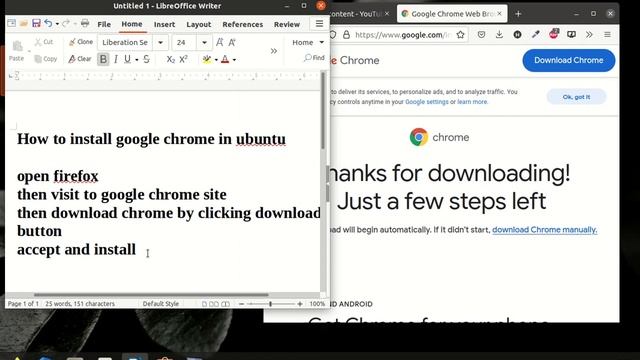The height and width of the screenshot is (360, 640).
Task: Click the black circular extension icon in Firefox
Action: coord(517,35)
